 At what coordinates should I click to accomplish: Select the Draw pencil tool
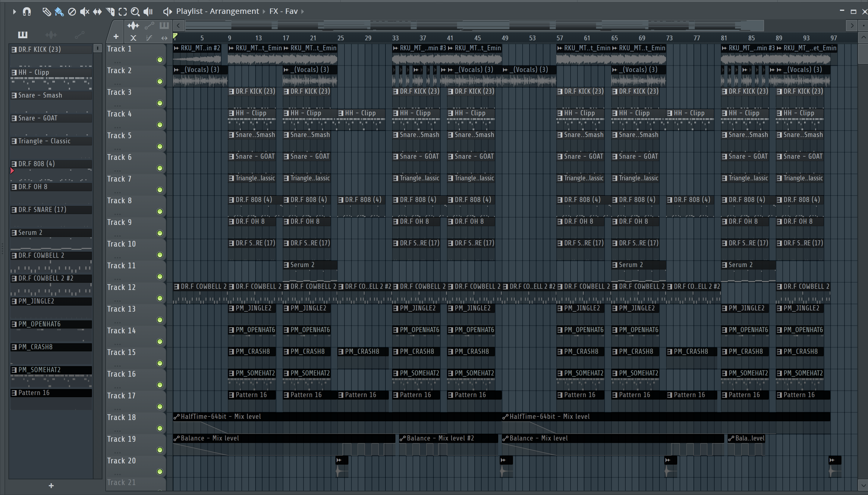(47, 12)
